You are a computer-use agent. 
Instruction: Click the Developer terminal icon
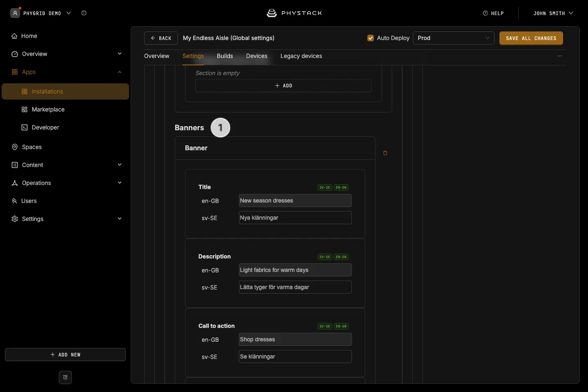point(24,127)
